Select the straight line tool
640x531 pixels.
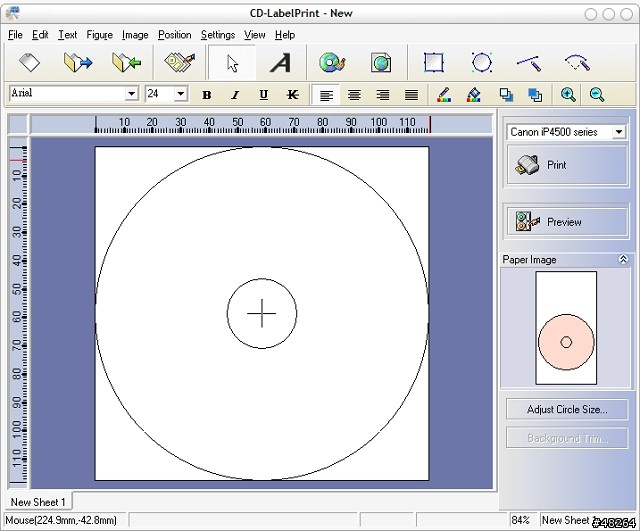529,63
